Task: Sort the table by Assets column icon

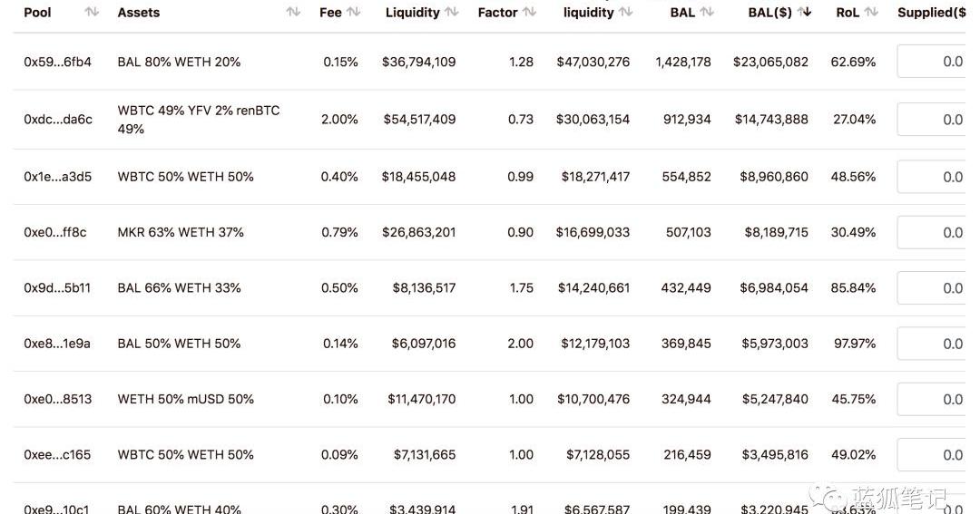Action: point(293,13)
